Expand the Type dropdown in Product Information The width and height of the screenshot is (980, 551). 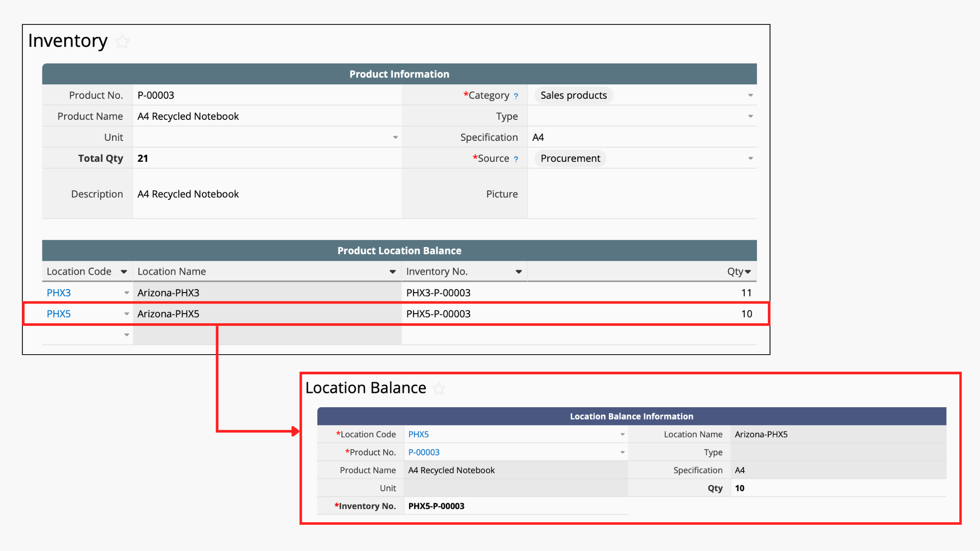tap(750, 116)
